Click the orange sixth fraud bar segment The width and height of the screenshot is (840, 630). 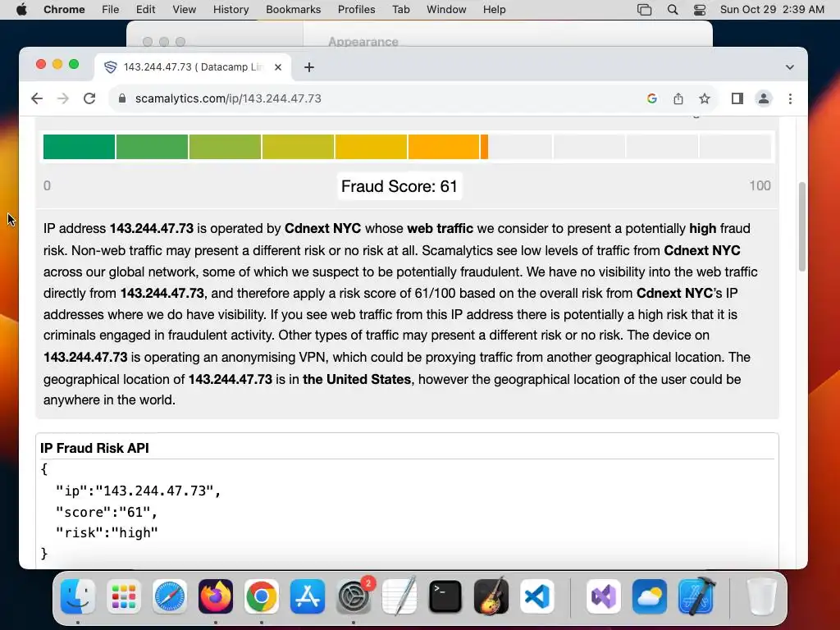coord(444,147)
